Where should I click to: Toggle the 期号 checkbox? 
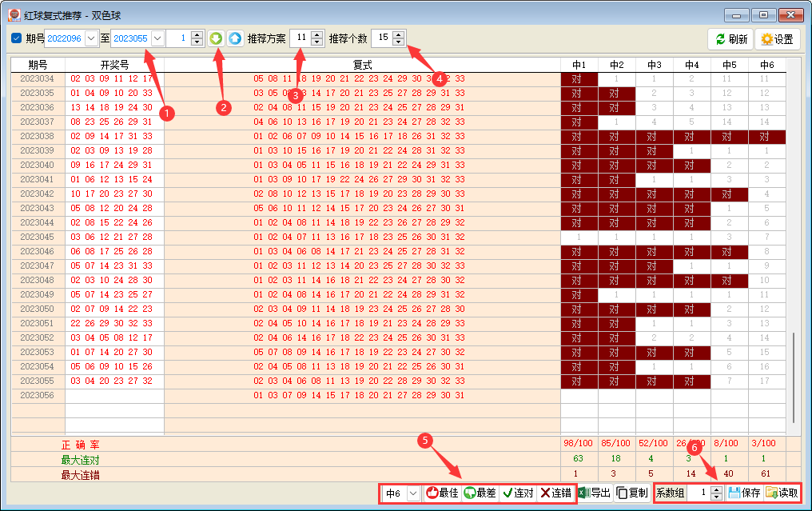click(x=17, y=38)
